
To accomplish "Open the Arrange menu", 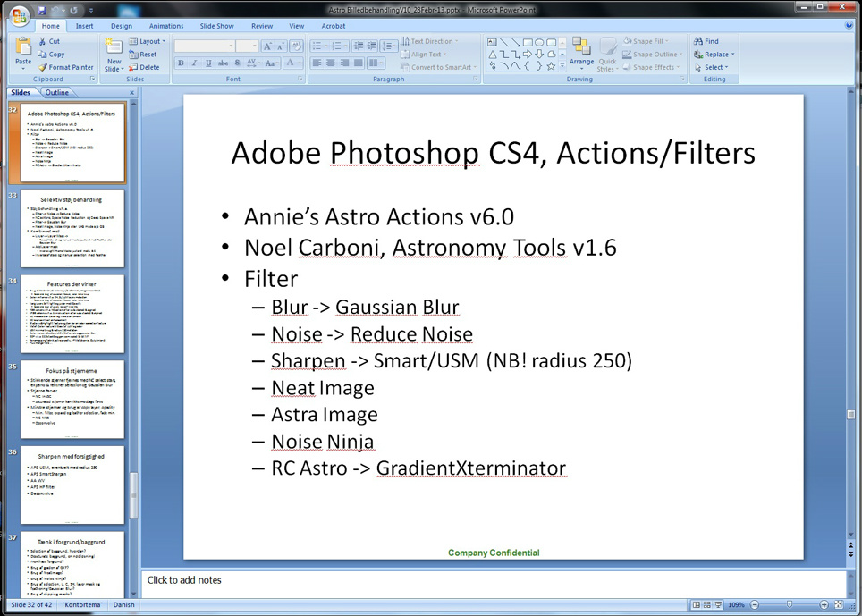I will 581,52.
